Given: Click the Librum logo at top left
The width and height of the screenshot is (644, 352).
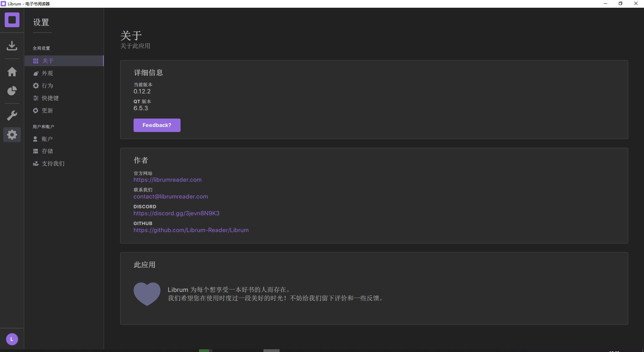Looking at the screenshot, I should (x=12, y=20).
